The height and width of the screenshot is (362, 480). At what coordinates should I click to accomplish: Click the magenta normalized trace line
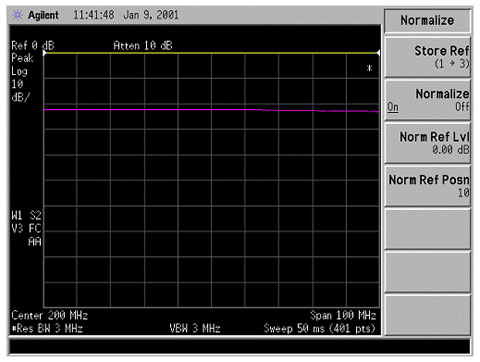211,110
